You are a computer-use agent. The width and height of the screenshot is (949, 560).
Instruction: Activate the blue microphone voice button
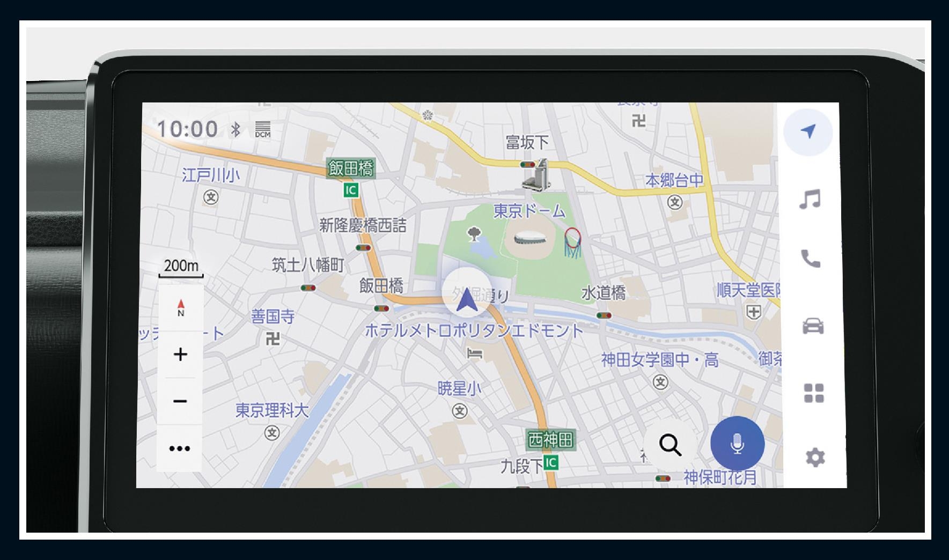[737, 444]
